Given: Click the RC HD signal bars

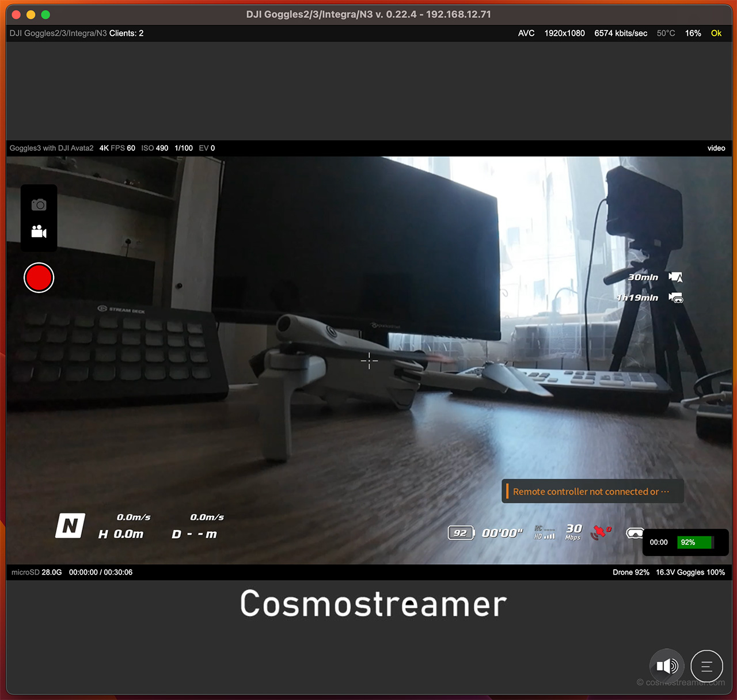Looking at the screenshot, I should pyautogui.click(x=544, y=532).
